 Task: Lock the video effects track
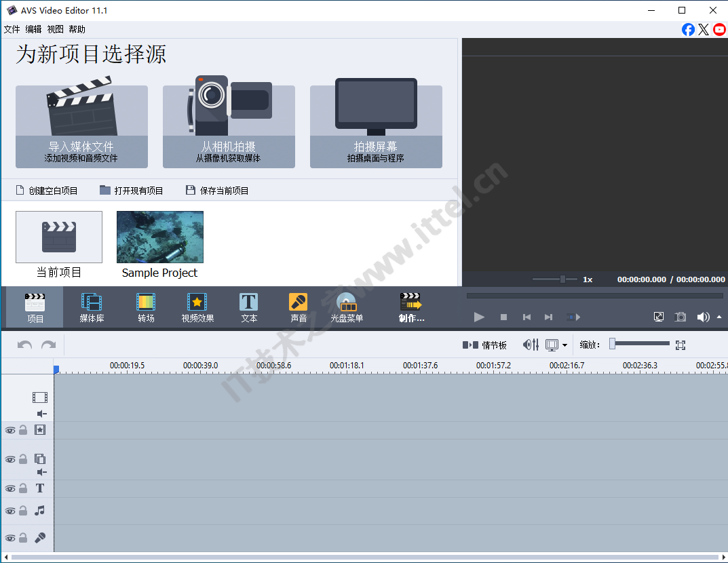point(23,430)
